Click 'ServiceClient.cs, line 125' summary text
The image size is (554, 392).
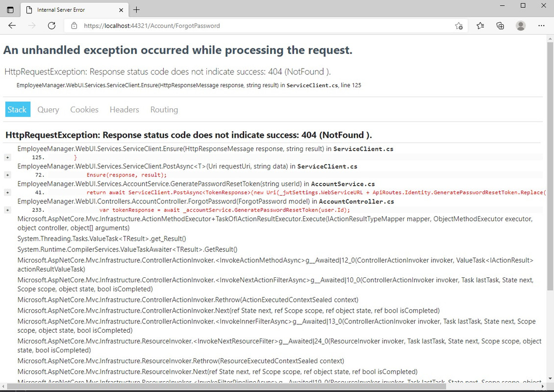tap(324, 85)
